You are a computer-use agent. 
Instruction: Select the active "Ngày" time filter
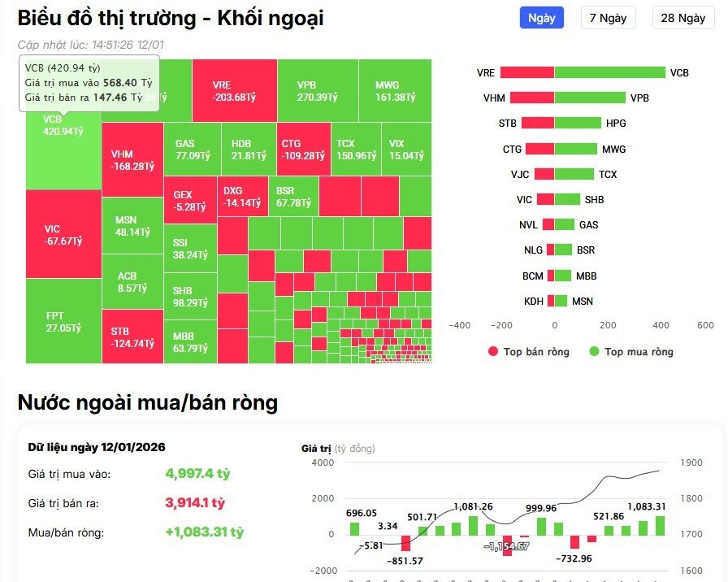[541, 18]
